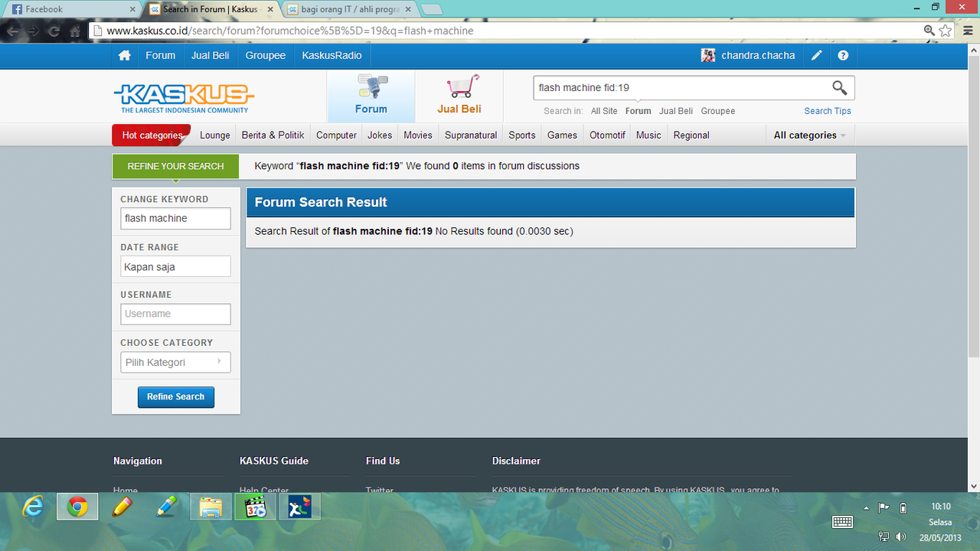Image resolution: width=980 pixels, height=551 pixels.
Task: Open media player icon in taskbar
Action: pos(255,507)
